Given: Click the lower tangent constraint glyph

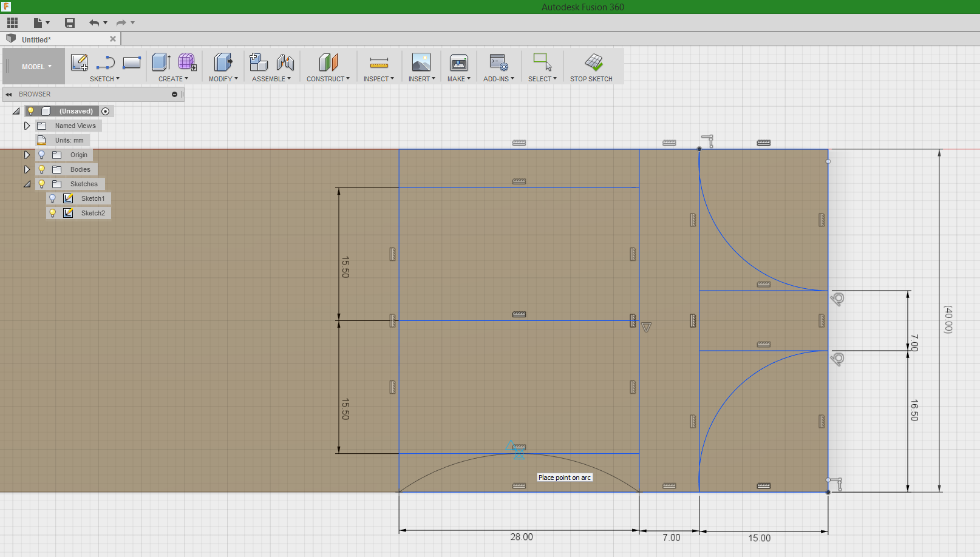Looking at the screenshot, I should 837,359.
